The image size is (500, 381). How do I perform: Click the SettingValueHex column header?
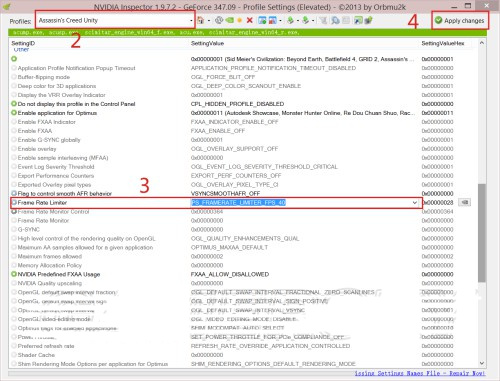443,43
